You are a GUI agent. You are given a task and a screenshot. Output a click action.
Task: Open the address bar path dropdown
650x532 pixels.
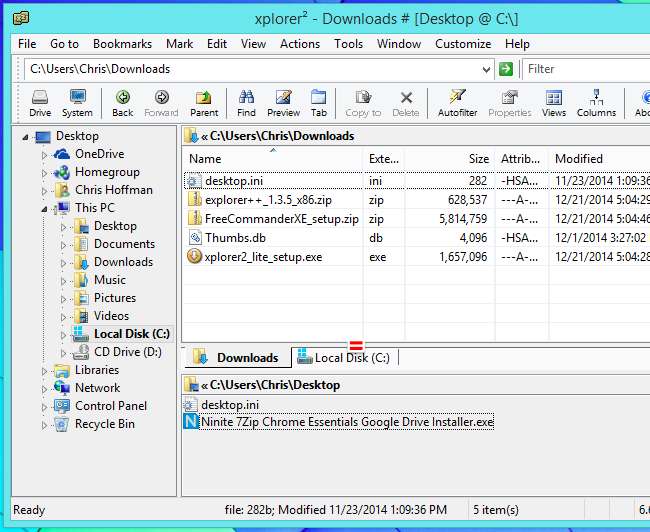[486, 69]
